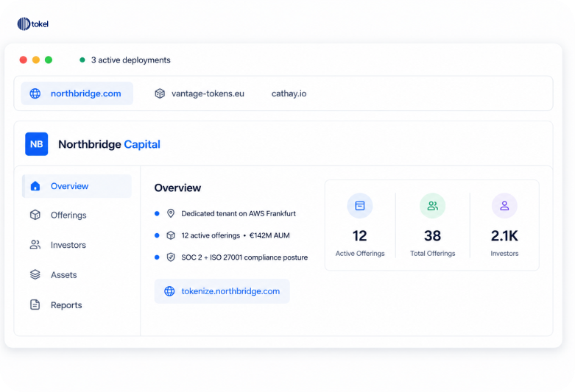Click the document icon next to Reports

[35, 304]
